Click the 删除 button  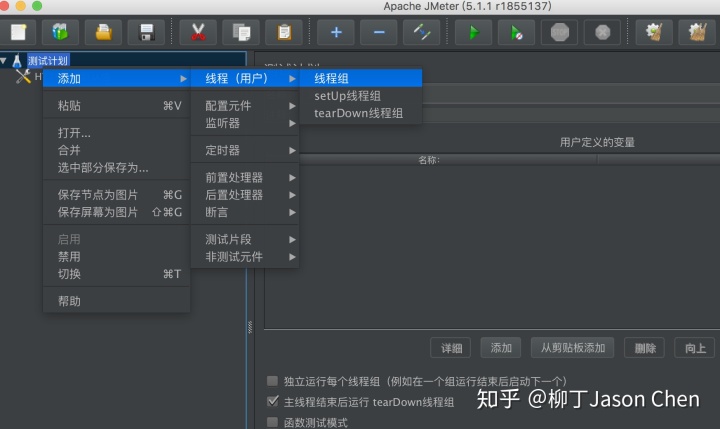[645, 348]
